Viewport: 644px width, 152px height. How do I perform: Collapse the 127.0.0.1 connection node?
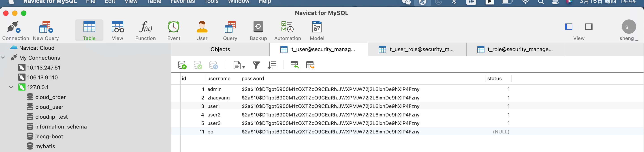click(11, 87)
